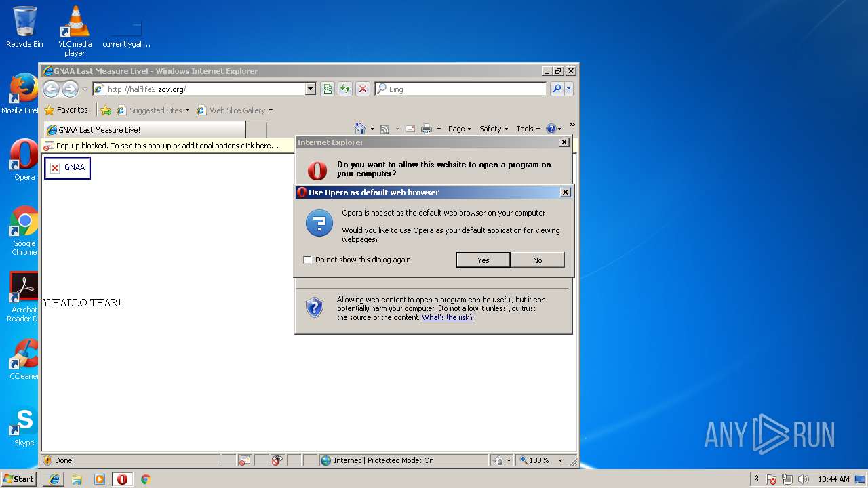Screen dimensions: 868x488
Task: Expand the Home button dropdown arrow
Action: [371, 129]
